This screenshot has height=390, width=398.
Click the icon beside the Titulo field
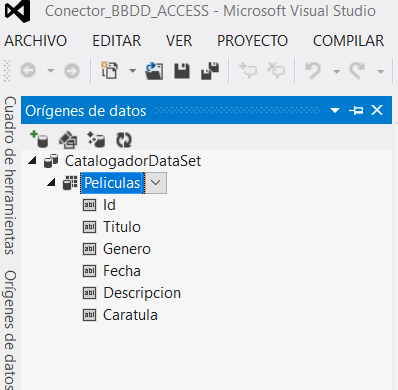89,227
